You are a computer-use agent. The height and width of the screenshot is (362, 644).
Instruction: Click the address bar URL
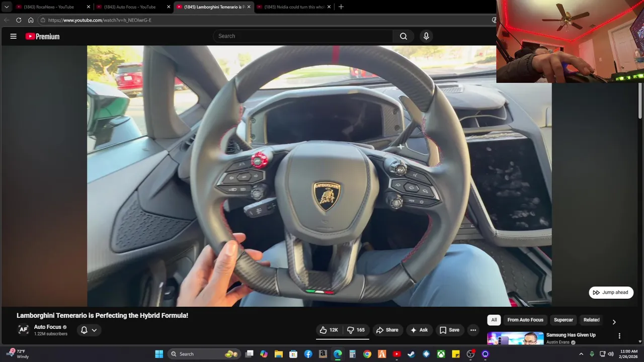[100, 20]
